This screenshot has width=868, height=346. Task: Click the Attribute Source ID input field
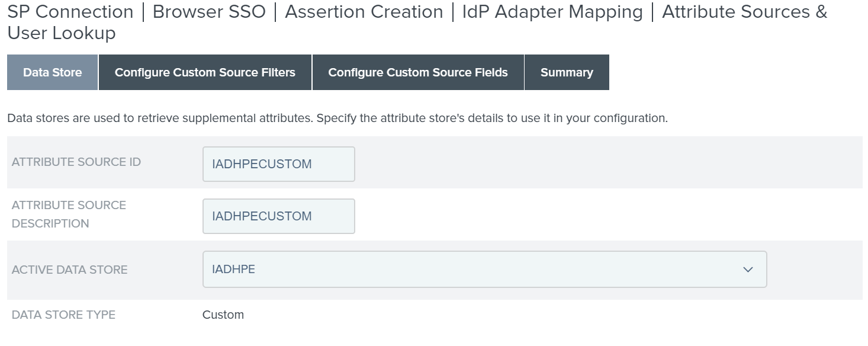pos(278,164)
